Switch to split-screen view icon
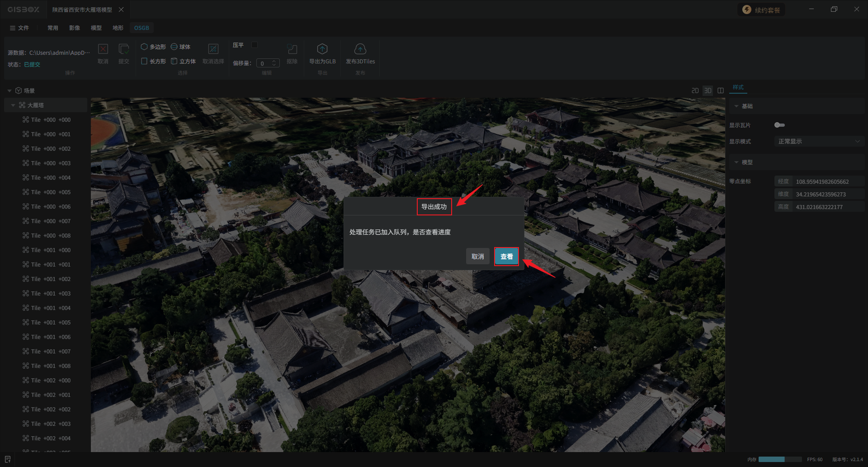 pos(721,91)
